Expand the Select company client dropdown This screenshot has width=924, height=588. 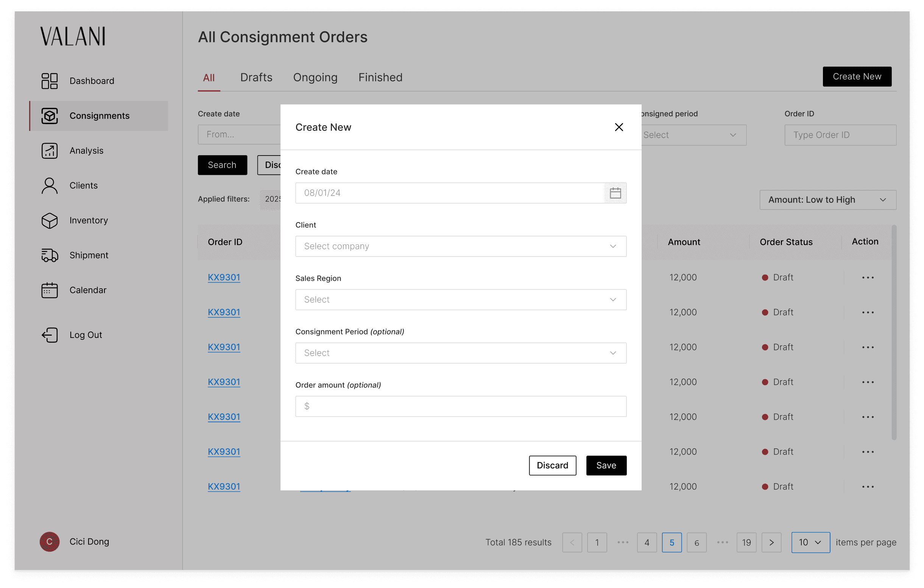(x=460, y=246)
